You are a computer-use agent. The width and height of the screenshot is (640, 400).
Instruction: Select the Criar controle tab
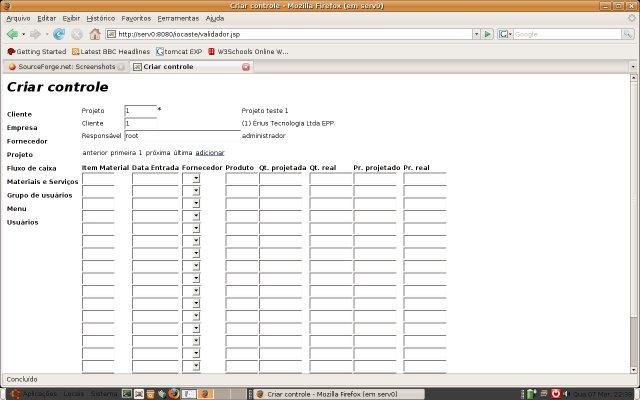pos(191,67)
